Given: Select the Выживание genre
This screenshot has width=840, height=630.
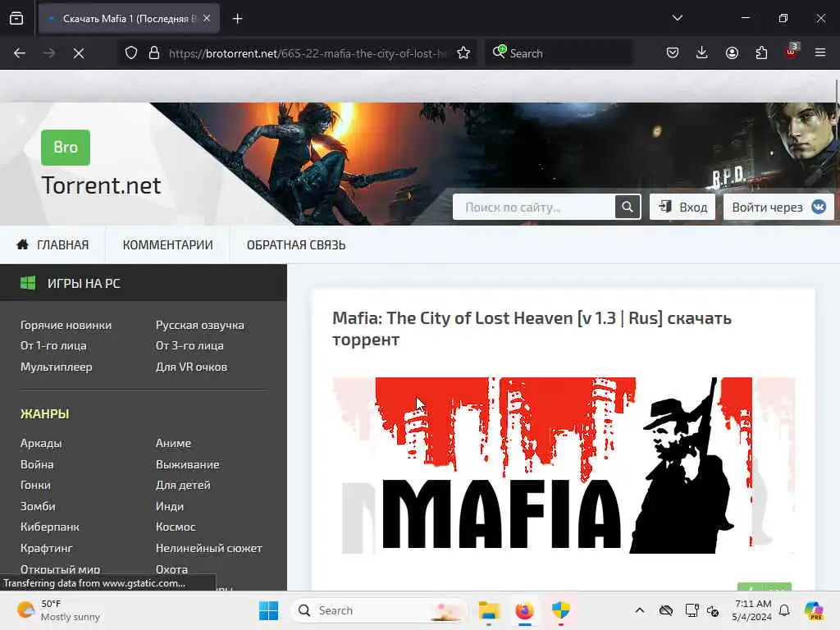Looking at the screenshot, I should pos(188,464).
